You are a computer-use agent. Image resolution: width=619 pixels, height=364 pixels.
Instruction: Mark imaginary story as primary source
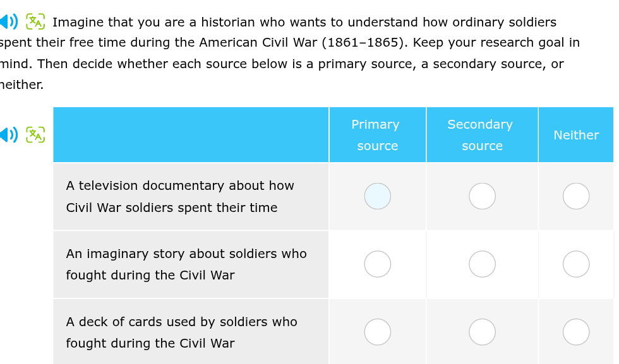pos(378,264)
